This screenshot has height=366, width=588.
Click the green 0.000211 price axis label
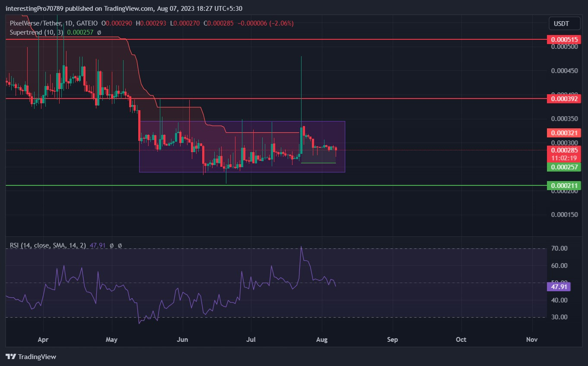pos(564,186)
